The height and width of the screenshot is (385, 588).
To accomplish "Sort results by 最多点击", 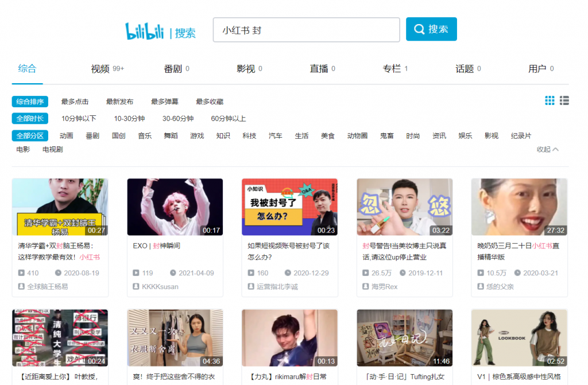I will [75, 102].
